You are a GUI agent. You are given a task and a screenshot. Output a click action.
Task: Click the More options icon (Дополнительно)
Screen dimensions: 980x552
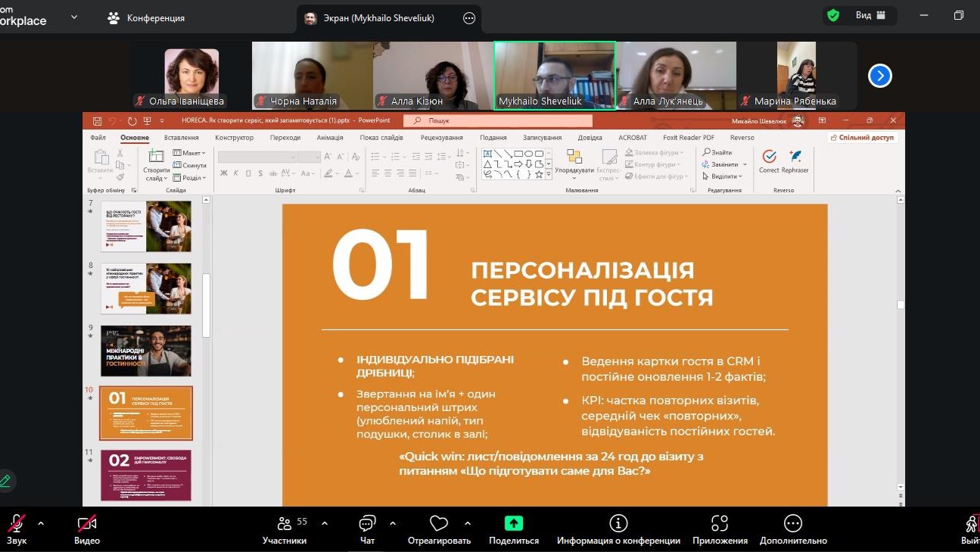pos(793,524)
